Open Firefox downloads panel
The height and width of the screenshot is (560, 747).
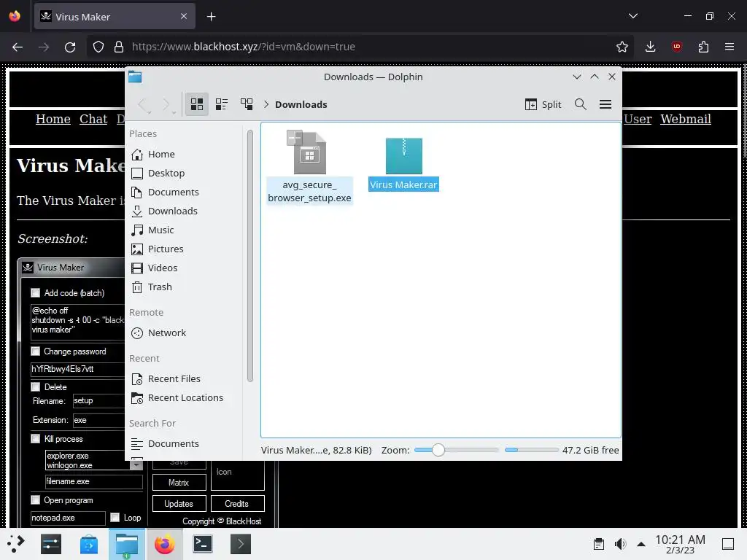point(650,47)
